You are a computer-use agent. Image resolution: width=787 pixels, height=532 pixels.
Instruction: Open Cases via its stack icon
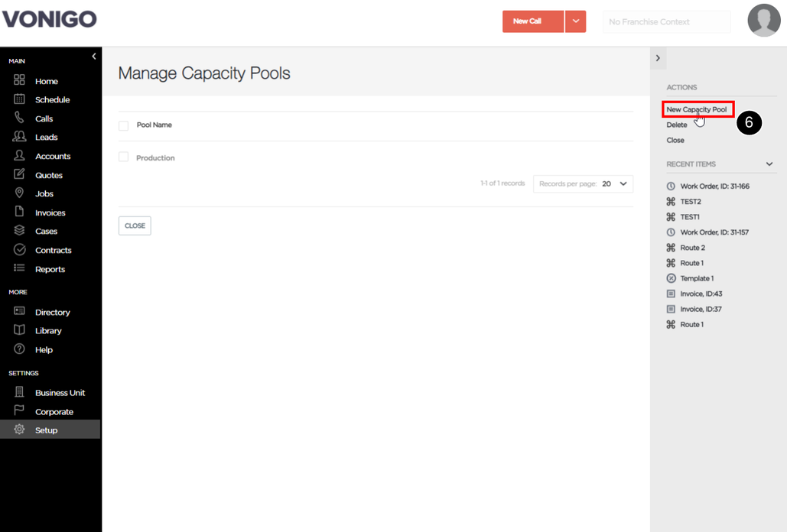coord(19,231)
